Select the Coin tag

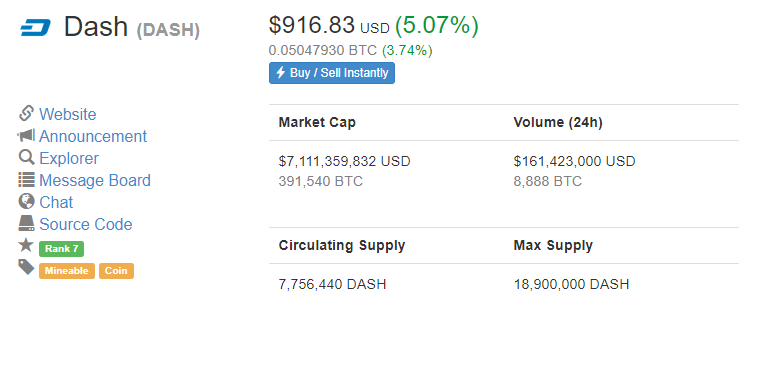click(116, 271)
